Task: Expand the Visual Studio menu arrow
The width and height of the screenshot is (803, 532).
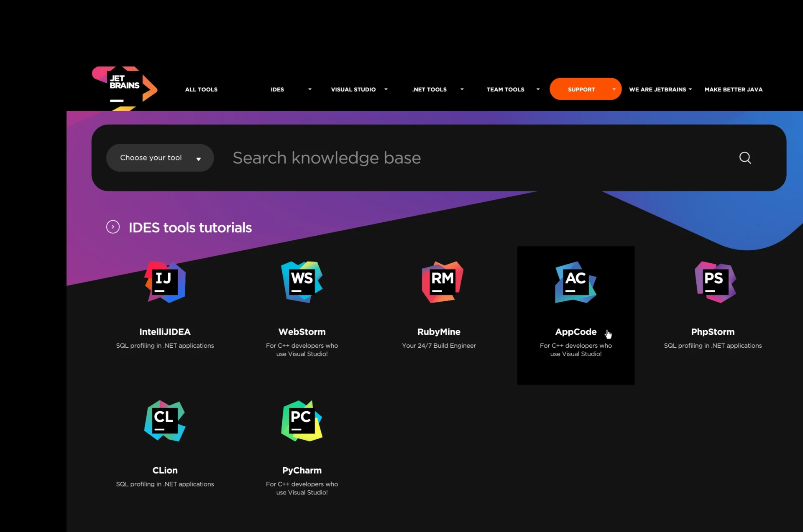Action: 386,89
